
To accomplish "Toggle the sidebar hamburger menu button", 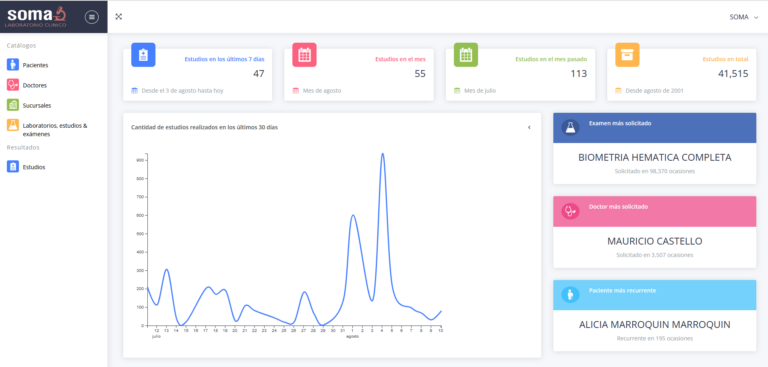I will coord(92,17).
